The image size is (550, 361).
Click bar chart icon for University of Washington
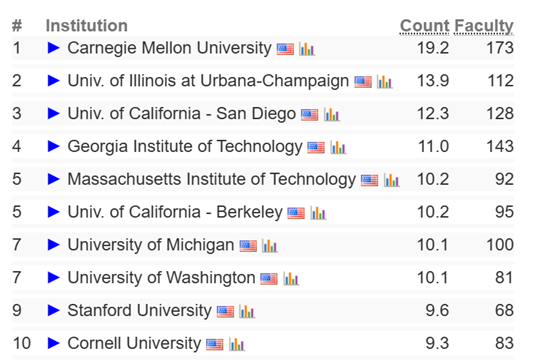click(291, 279)
